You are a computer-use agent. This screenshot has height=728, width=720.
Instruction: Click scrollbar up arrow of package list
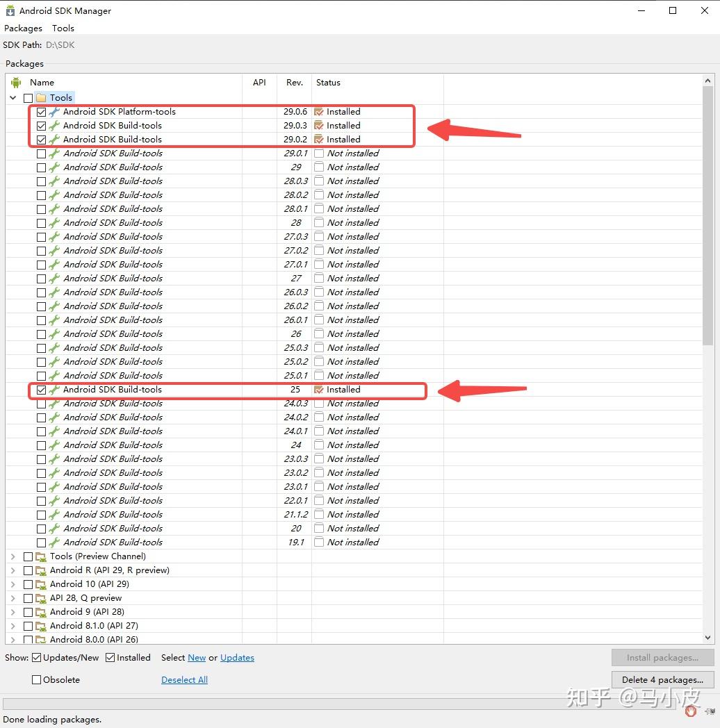coord(707,81)
